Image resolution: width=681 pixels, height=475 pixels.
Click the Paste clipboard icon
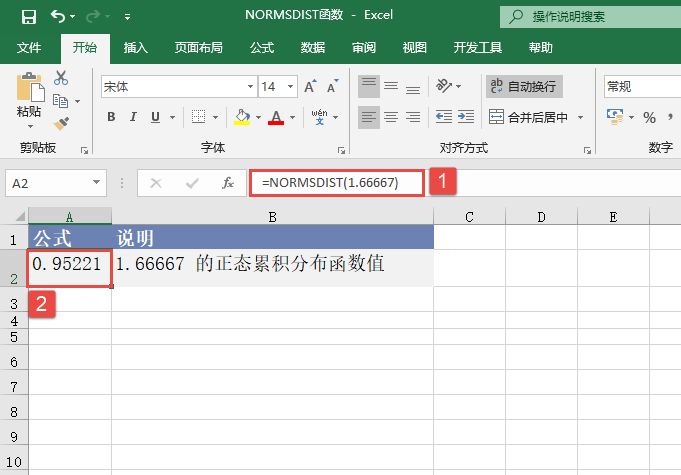click(x=29, y=94)
